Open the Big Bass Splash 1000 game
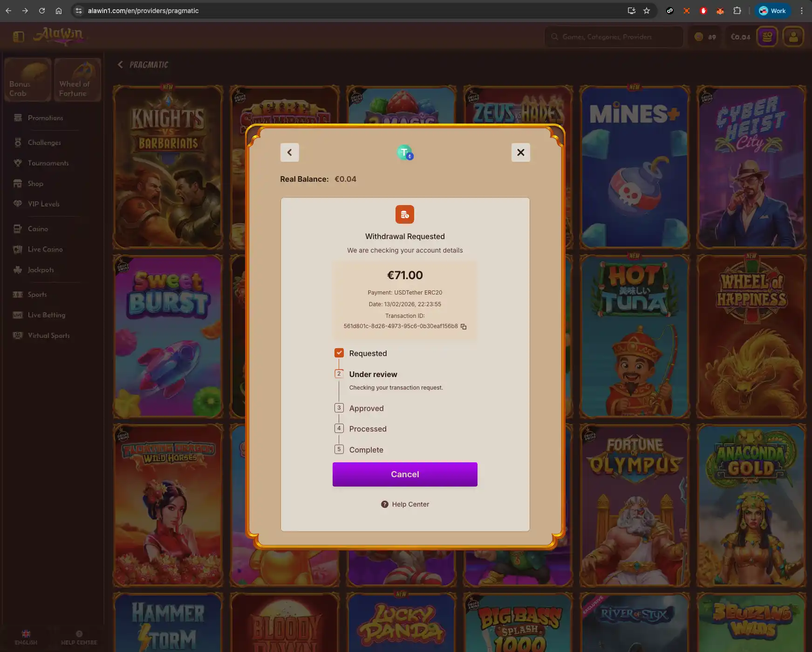The image size is (812, 652). point(518,622)
